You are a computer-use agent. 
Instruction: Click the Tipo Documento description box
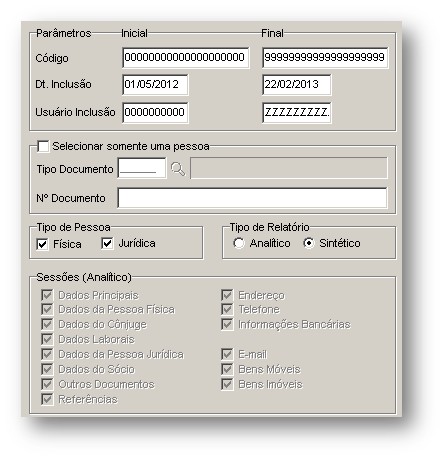tap(289, 168)
